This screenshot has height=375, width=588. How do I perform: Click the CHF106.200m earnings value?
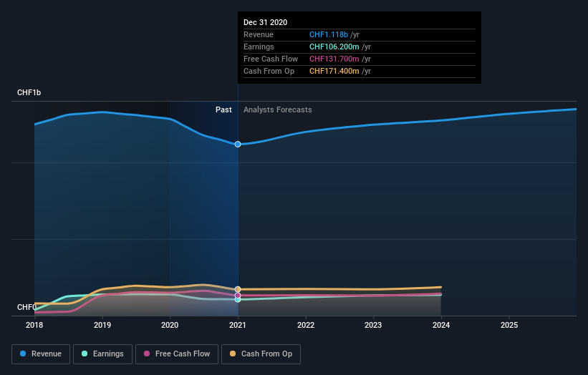(334, 47)
